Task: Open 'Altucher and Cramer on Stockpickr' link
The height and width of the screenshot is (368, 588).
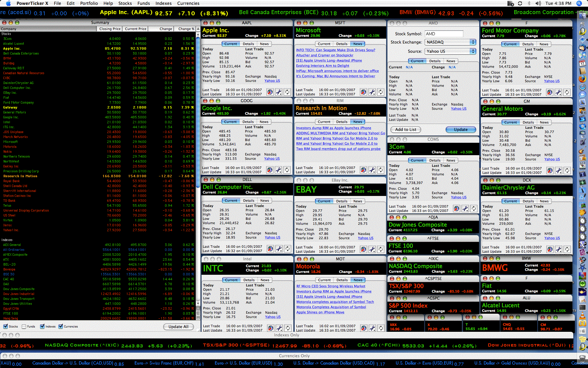Action: pos(324,55)
